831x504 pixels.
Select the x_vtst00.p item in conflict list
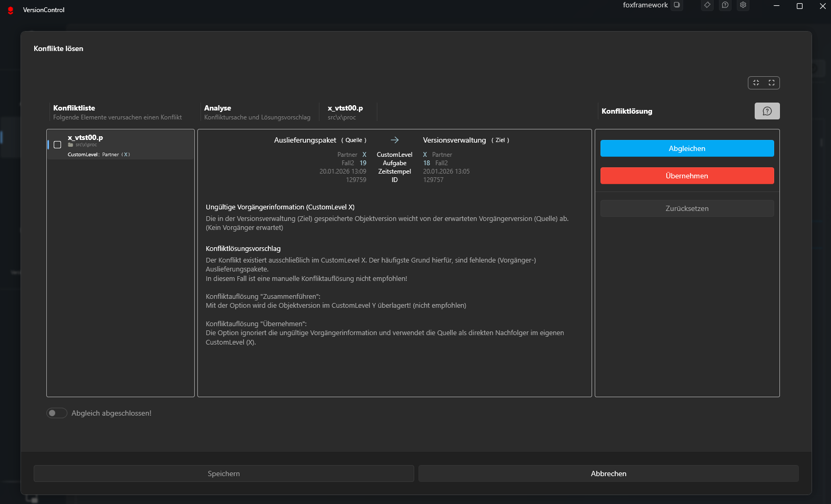(x=121, y=145)
